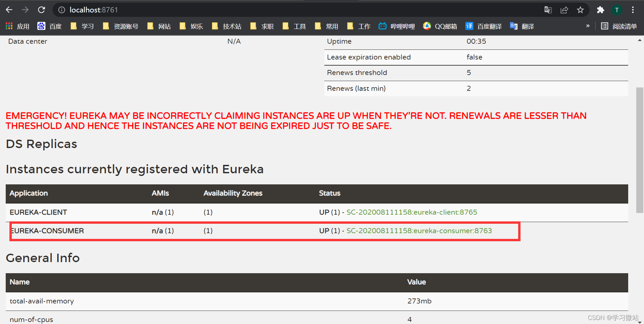Open the 应用 apps shortcut
Image resolution: width=644 pixels, height=324 pixels.
point(17,26)
